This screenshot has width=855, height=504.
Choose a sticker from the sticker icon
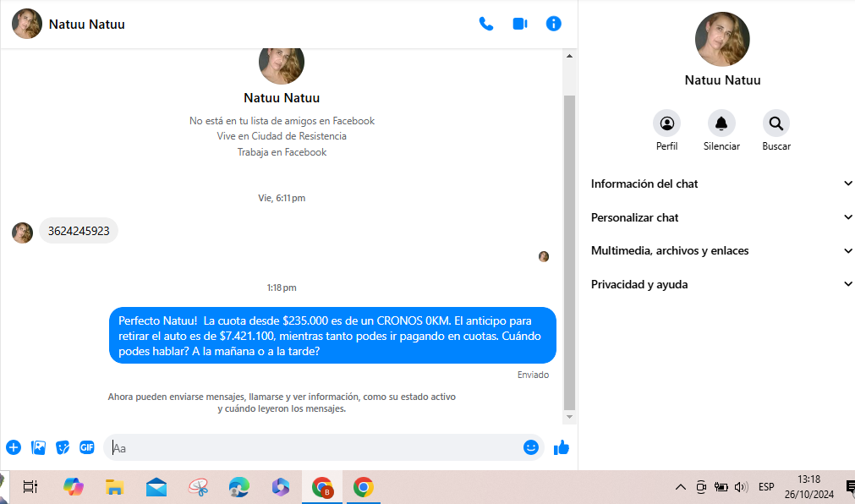(x=63, y=448)
